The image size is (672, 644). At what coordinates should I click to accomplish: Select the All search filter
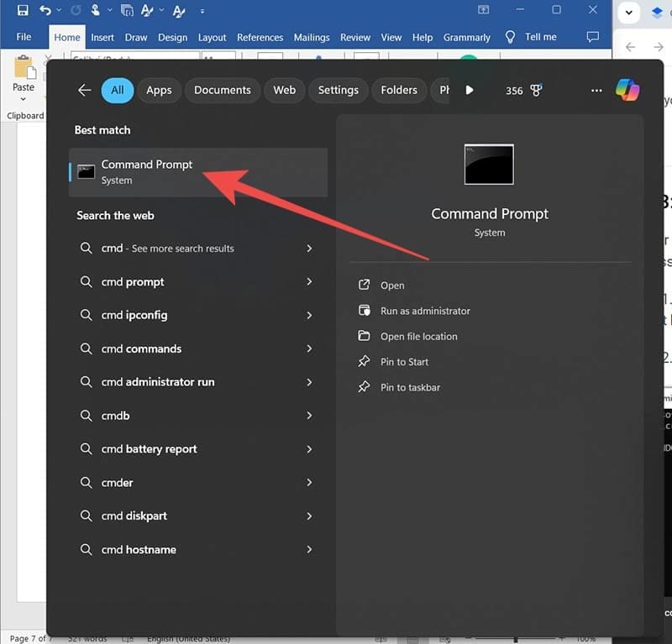(118, 90)
